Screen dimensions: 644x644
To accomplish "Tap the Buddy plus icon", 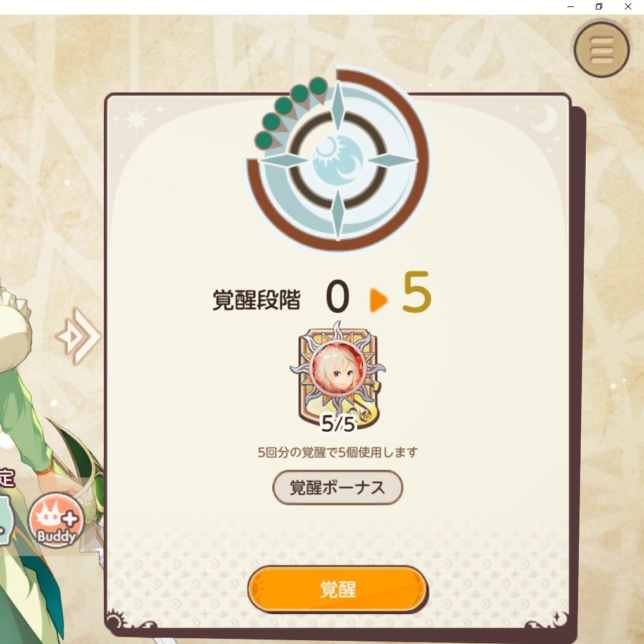I will pyautogui.click(x=56, y=520).
